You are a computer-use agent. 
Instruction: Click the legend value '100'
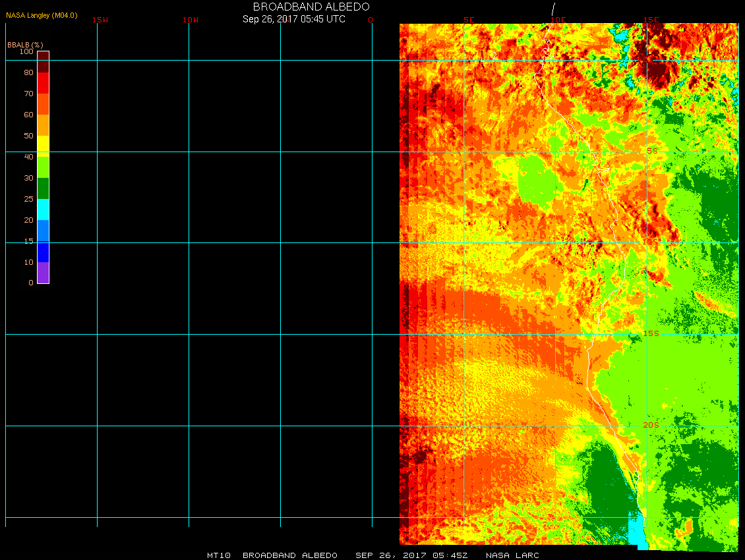tap(26, 51)
